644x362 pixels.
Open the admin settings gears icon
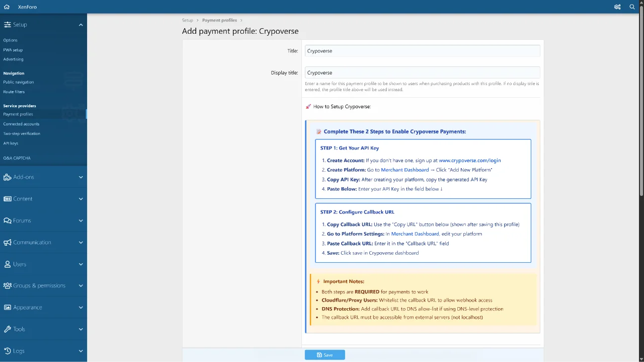click(617, 7)
